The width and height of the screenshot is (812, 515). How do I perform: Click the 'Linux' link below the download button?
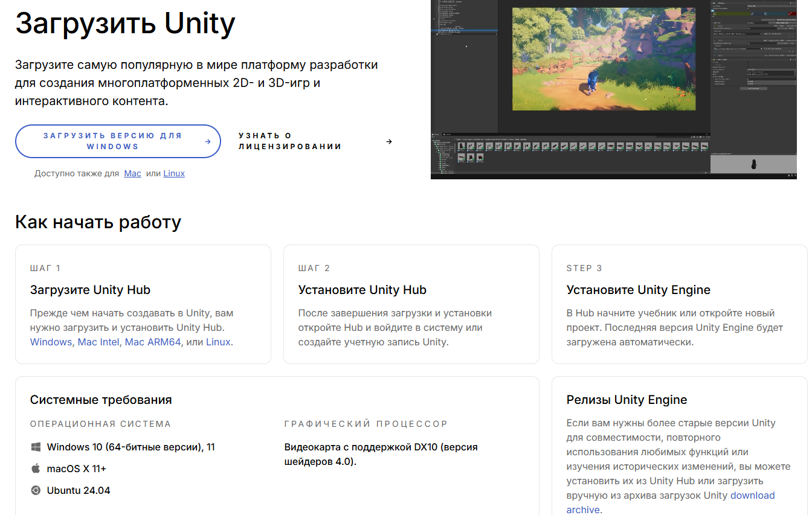[174, 173]
